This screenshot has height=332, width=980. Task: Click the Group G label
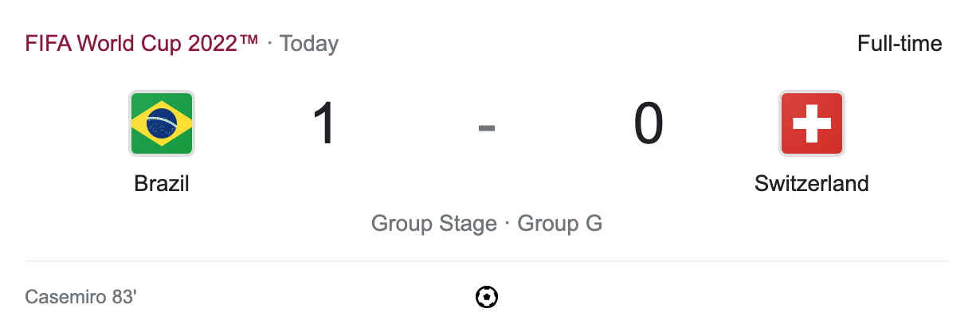coord(560,224)
